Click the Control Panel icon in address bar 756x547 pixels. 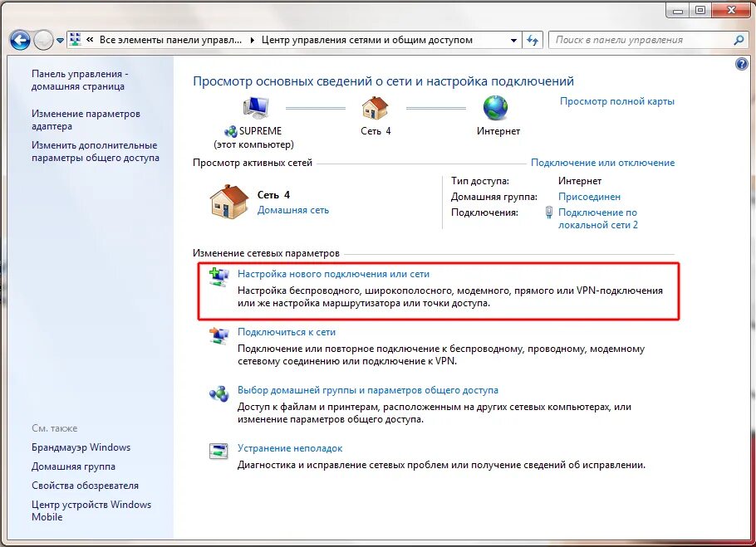click(76, 40)
